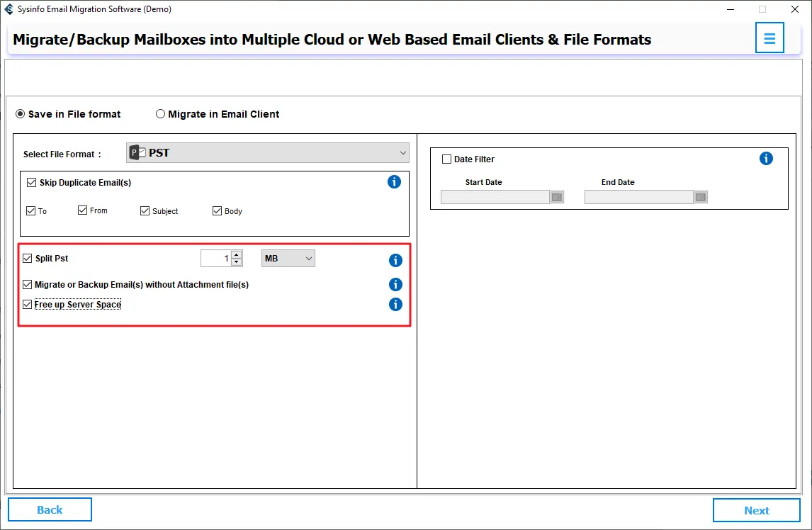This screenshot has height=530, width=812.
Task: Click the Start Date input field
Action: (x=495, y=197)
